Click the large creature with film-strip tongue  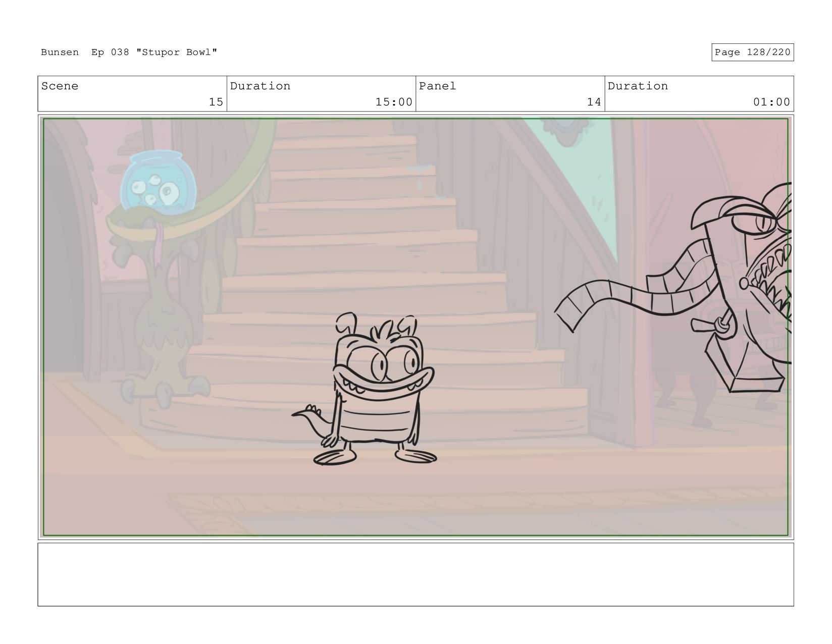(674, 288)
